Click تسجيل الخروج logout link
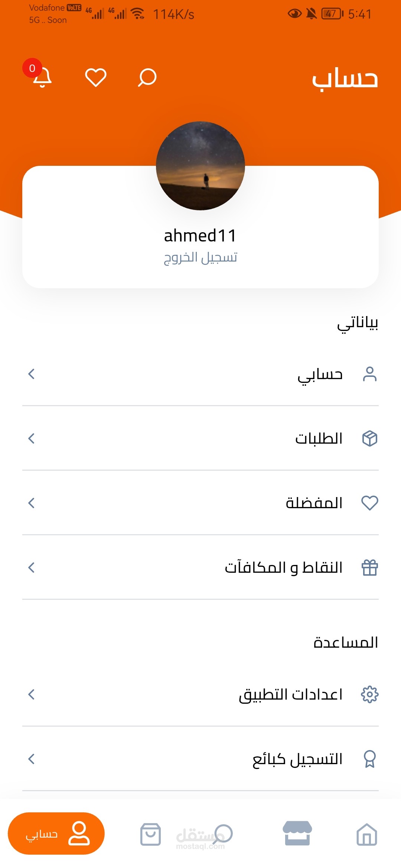This screenshot has height=868, width=401. click(x=200, y=257)
